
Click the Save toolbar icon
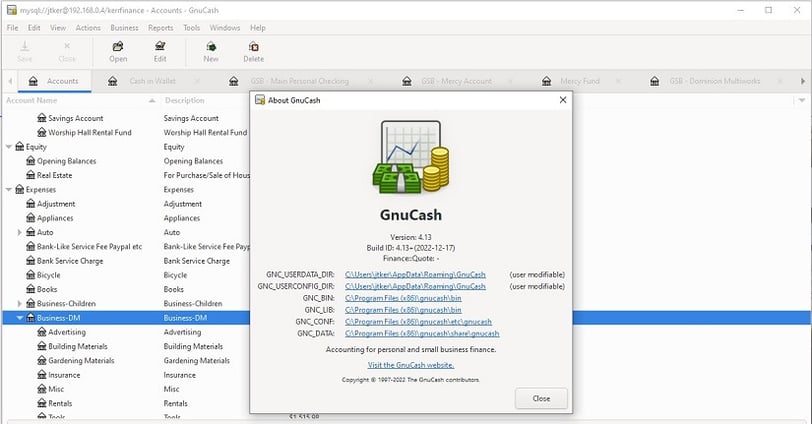[24, 47]
